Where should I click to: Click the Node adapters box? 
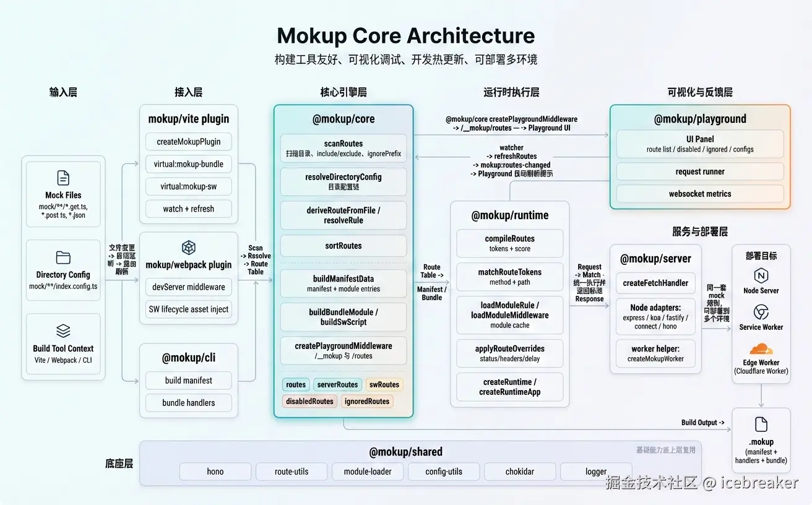(655, 316)
